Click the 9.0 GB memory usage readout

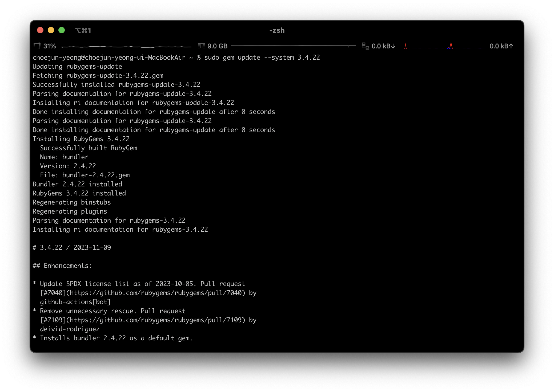point(217,46)
